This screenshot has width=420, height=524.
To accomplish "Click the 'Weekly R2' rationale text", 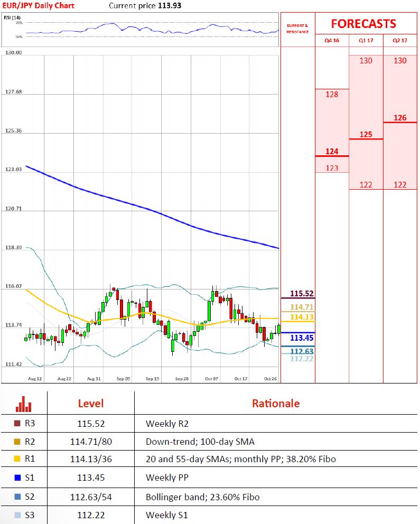I will (167, 424).
